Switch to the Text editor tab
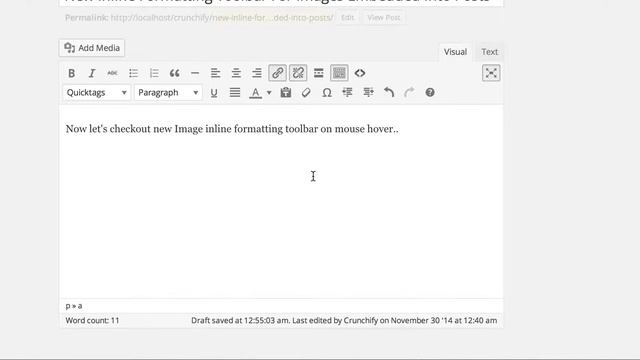Image resolution: width=640 pixels, height=360 pixels. click(489, 52)
